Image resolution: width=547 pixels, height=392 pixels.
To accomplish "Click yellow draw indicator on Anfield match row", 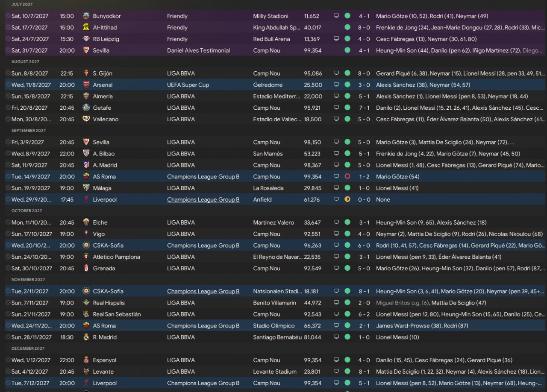I will pyautogui.click(x=347, y=200).
